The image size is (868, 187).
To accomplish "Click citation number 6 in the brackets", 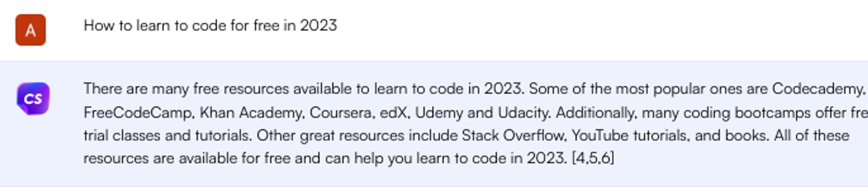I will [x=605, y=158].
